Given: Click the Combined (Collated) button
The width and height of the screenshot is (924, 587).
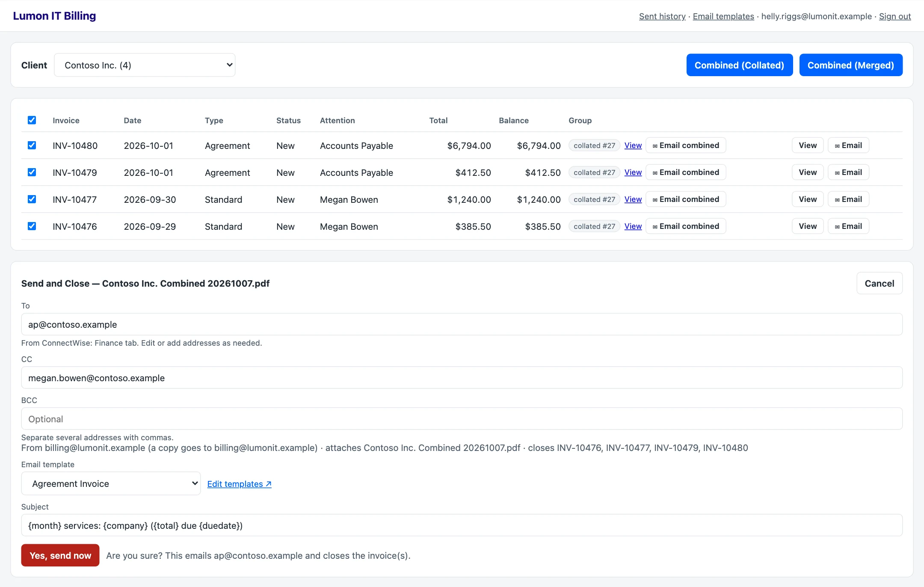Looking at the screenshot, I should tap(740, 65).
